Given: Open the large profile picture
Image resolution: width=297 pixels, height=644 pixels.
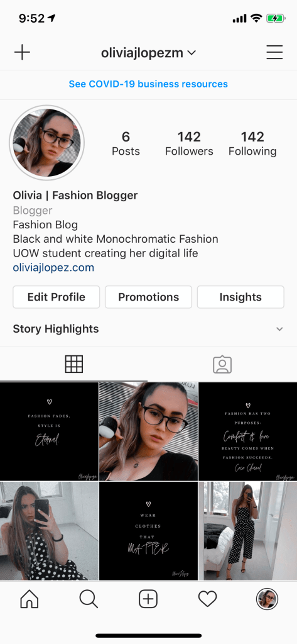Looking at the screenshot, I should (46, 143).
